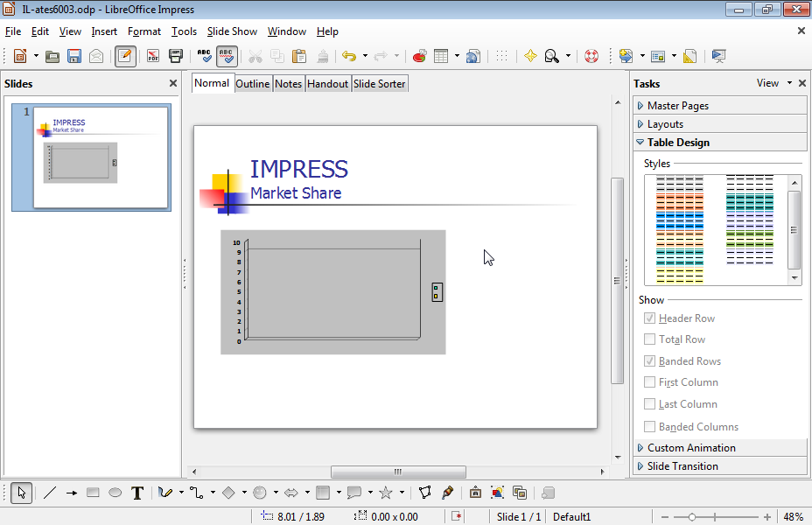Enable Banded Columns checkbox
Viewport: 812px width, 525px height.
(649, 427)
